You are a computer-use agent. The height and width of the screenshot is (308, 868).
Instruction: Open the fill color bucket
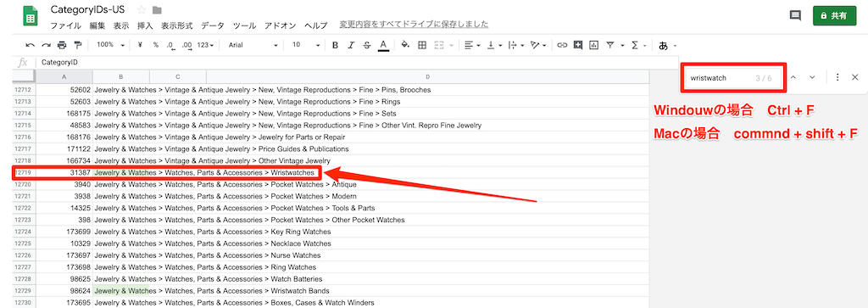pos(404,46)
